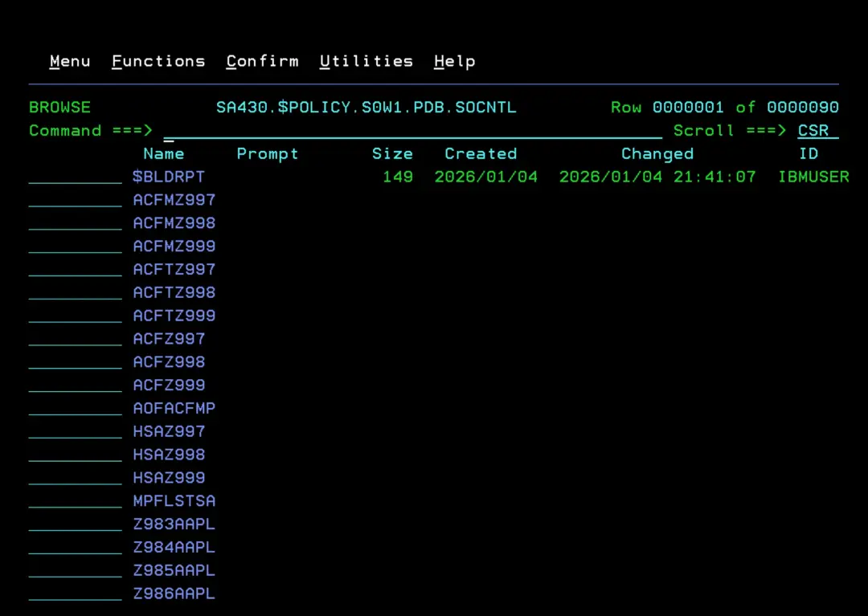Viewport: 868px width, 616px height.
Task: Select member name AOFACFMP
Action: point(174,409)
